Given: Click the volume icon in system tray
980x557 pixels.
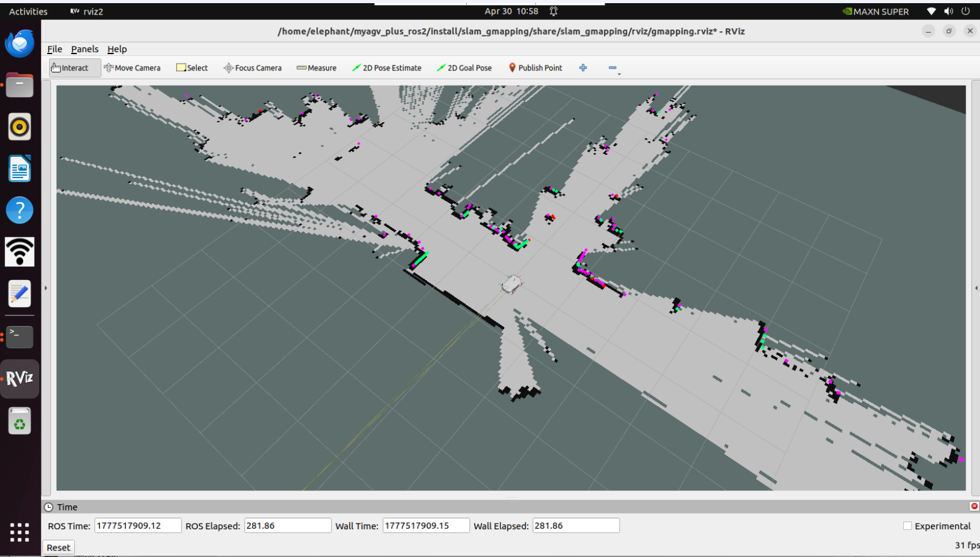Looking at the screenshot, I should pos(949,11).
